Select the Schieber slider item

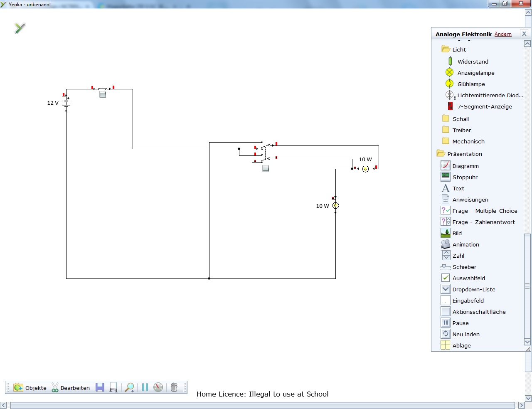(464, 267)
